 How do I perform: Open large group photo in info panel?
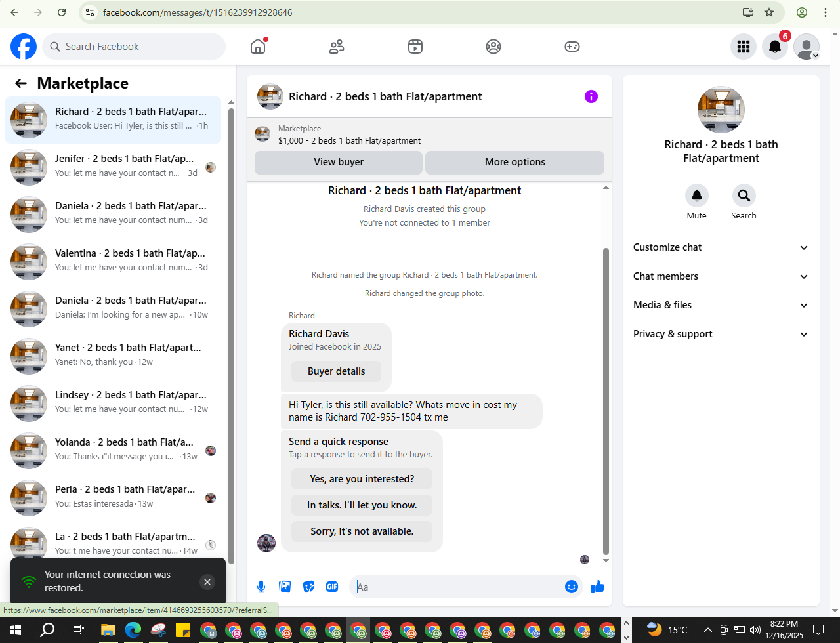[x=721, y=110]
